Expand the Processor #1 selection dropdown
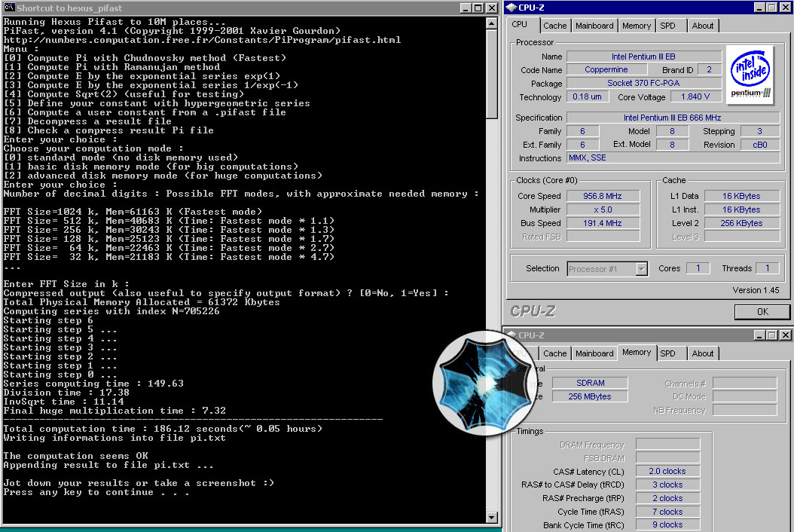The width and height of the screenshot is (794, 532). coord(642,268)
